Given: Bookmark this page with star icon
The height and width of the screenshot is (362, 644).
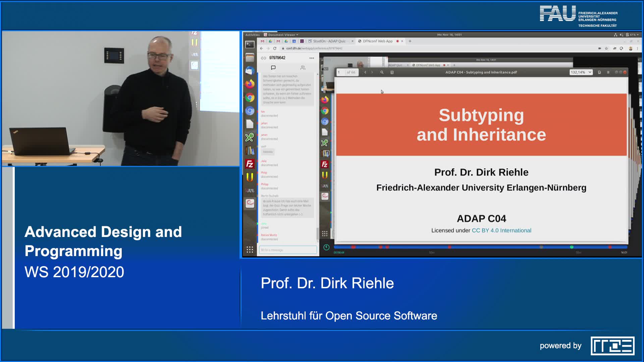Looking at the screenshot, I should [x=606, y=48].
